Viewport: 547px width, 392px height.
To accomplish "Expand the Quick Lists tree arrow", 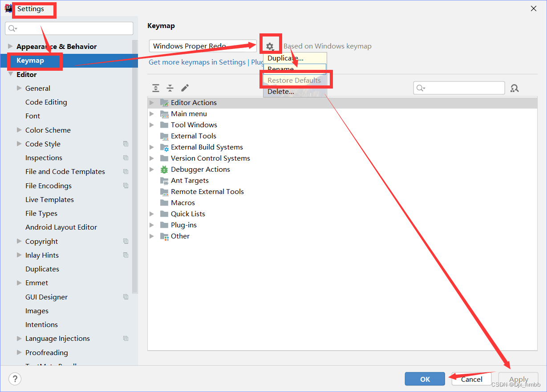I will click(152, 214).
